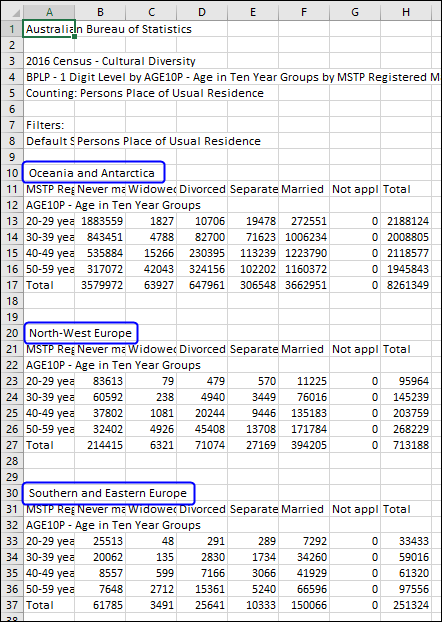Screen dimensions: 442x622
Task: Click cell with value 150066
Action: point(304,605)
